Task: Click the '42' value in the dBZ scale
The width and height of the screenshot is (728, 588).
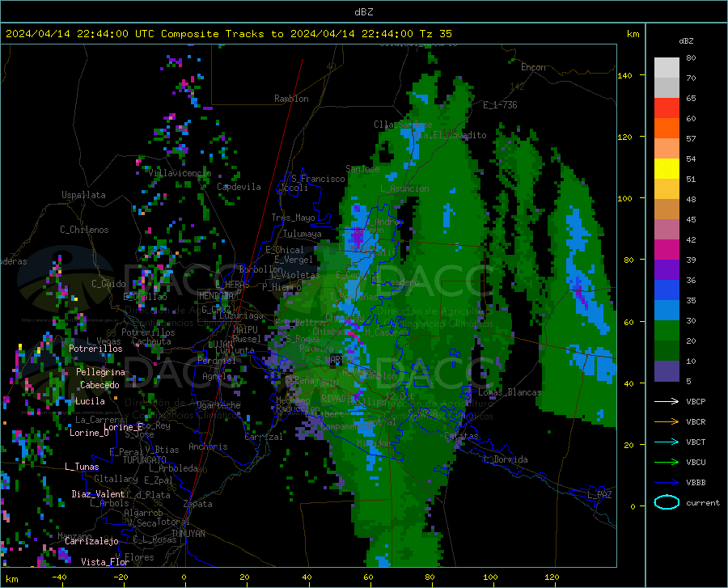Action: (691, 240)
